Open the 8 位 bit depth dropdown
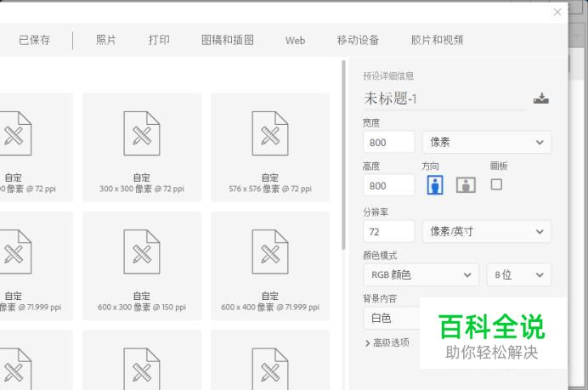Viewport: 588px width, 390px height. [519, 275]
